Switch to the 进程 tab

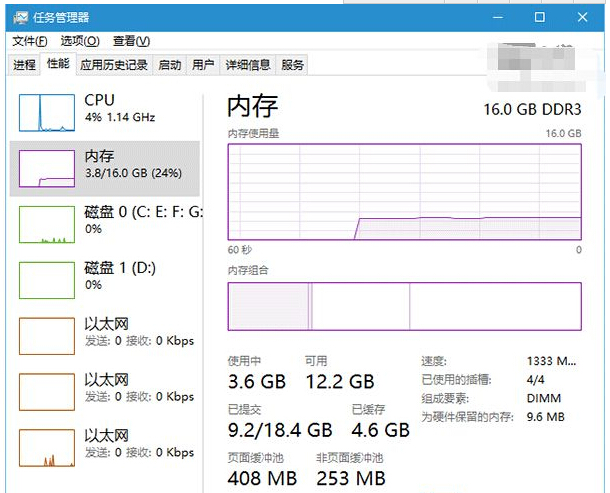25,65
